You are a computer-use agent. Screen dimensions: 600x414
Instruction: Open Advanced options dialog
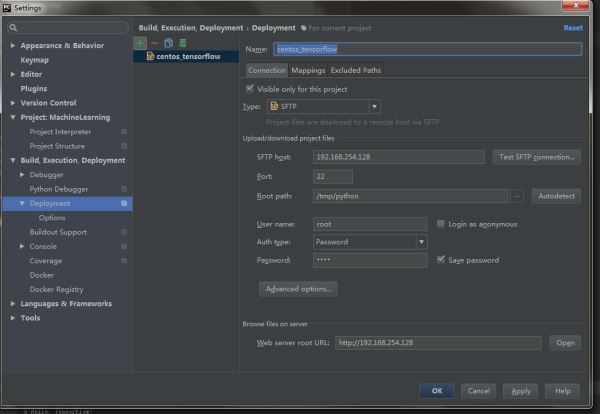point(298,289)
